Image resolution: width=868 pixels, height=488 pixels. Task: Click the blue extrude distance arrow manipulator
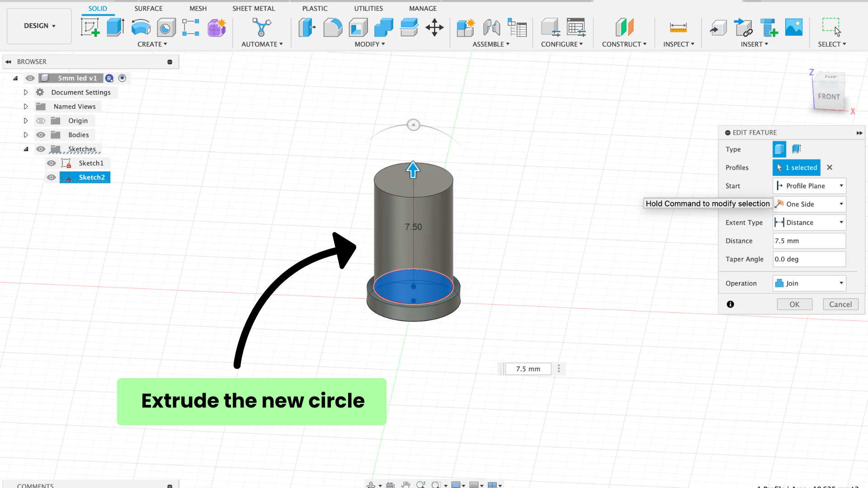pyautogui.click(x=413, y=170)
